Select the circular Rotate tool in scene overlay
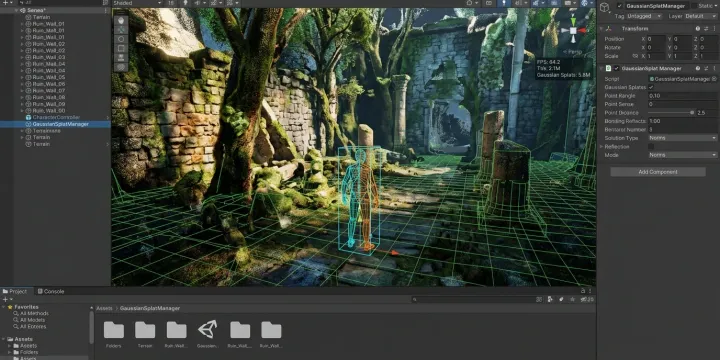720x360 pixels. [121, 39]
